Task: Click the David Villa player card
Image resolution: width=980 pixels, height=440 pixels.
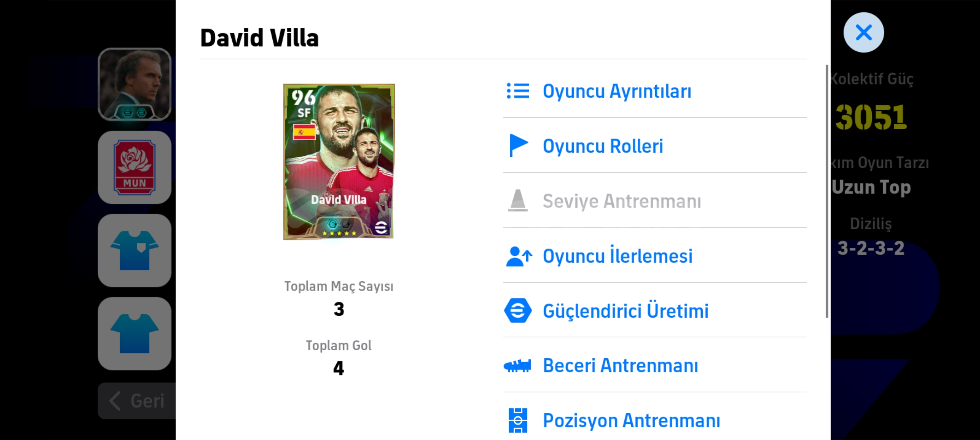Action: point(339,162)
